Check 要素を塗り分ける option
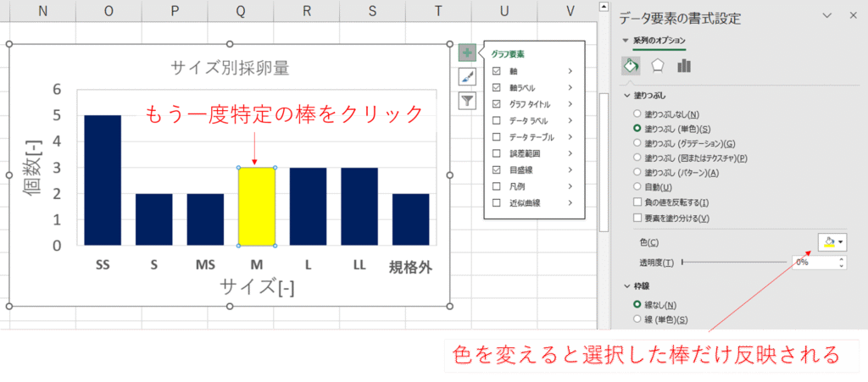This screenshot has height=382, width=868. (x=637, y=218)
